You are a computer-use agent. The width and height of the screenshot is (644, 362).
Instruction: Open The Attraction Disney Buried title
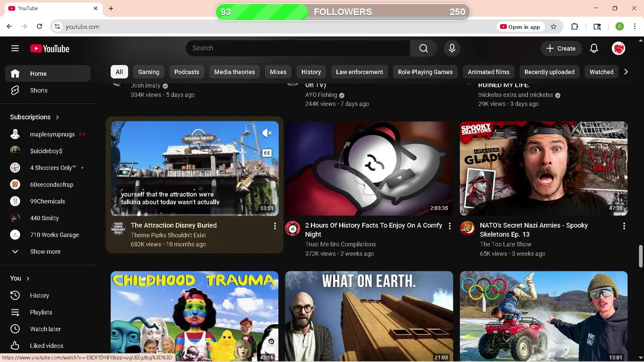click(174, 225)
